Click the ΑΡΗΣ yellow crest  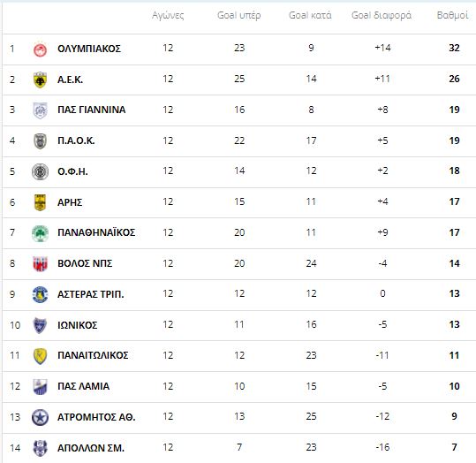[x=40, y=202]
